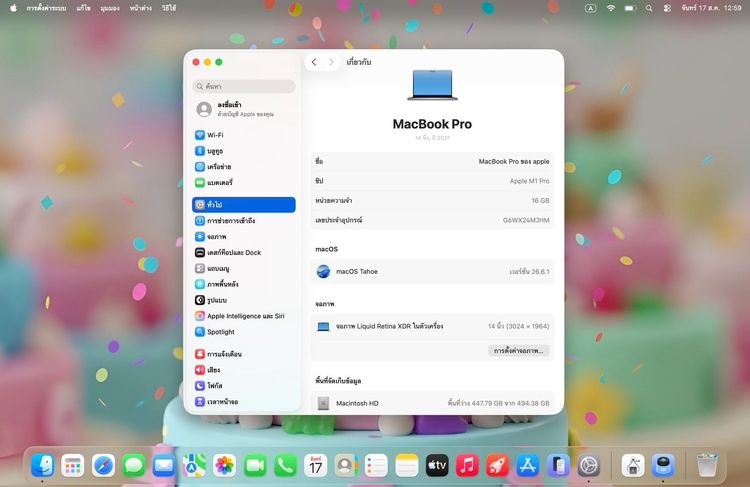Click the serial number value G6WX24MJHM
Viewport: 750px width, 487px height.
point(526,220)
